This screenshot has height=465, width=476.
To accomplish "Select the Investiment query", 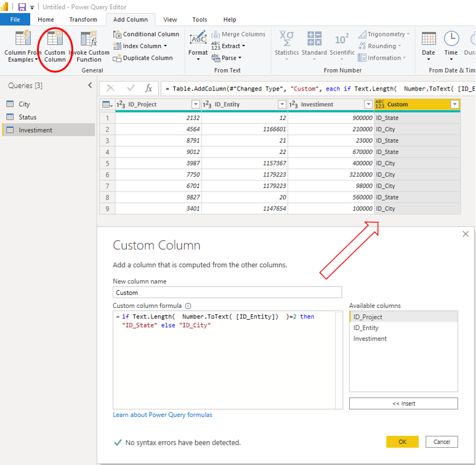I will (x=49, y=130).
